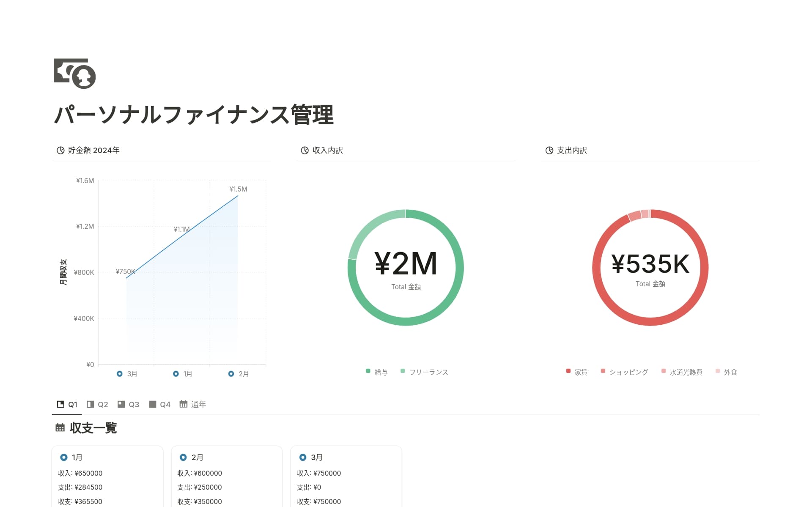
Task: Click the clock icon next to 貯金額 2024年
Action: click(x=60, y=150)
